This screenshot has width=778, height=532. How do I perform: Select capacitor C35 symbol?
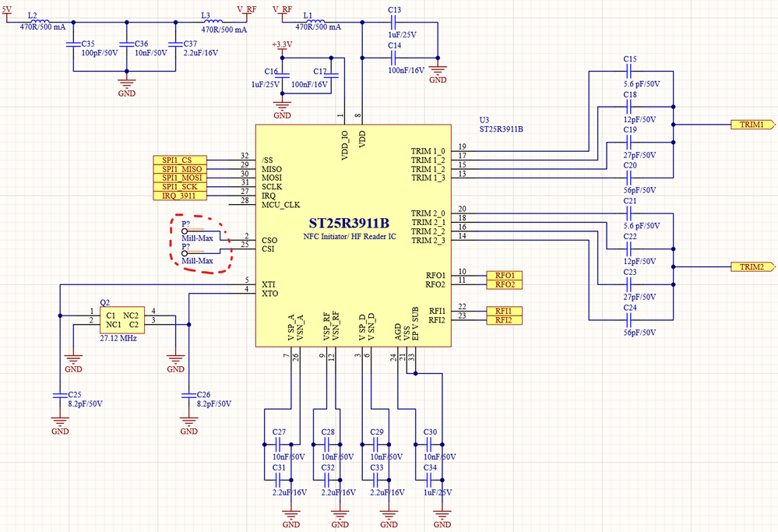pyautogui.click(x=73, y=44)
